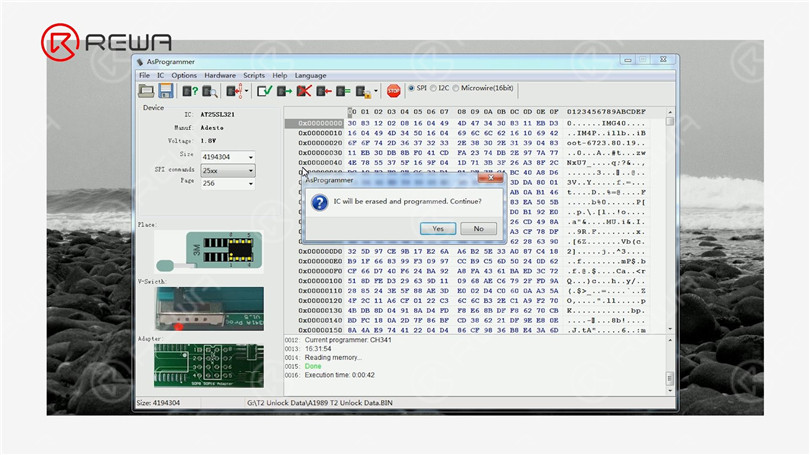Close the AsProgrammer confirmation dialog with X
Viewport: 810px width, 455px height.
491,178
